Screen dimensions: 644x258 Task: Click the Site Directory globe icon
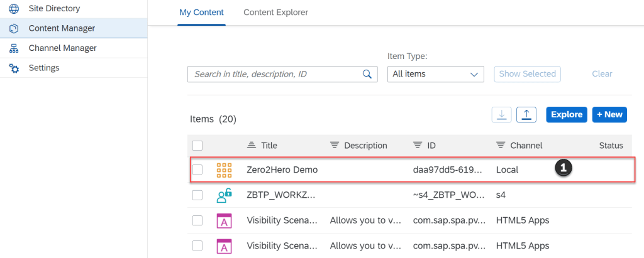[14, 9]
